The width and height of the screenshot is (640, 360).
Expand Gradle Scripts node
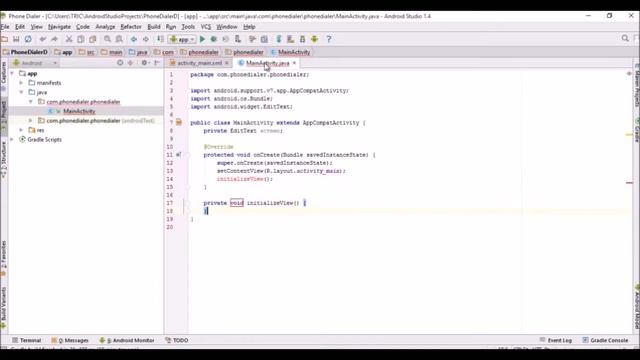(x=12, y=139)
